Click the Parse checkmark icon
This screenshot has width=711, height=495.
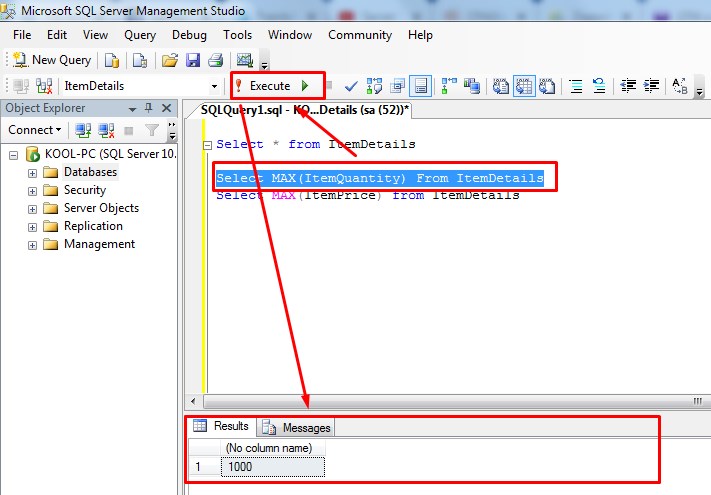tap(351, 86)
